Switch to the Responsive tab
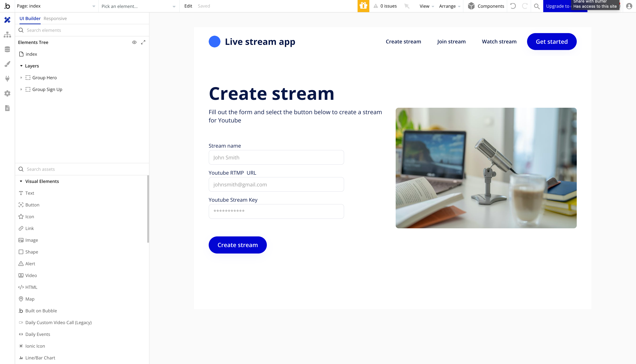636x364 pixels. (x=55, y=19)
